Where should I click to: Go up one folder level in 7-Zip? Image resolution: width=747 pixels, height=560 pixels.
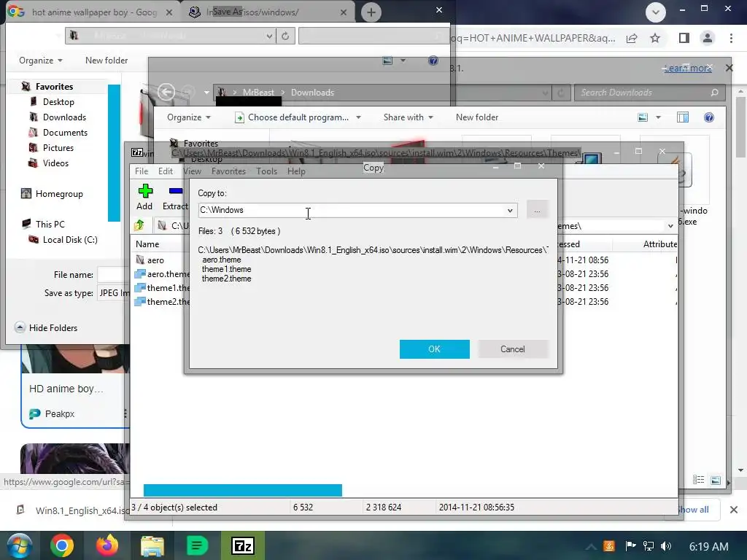[139, 225]
